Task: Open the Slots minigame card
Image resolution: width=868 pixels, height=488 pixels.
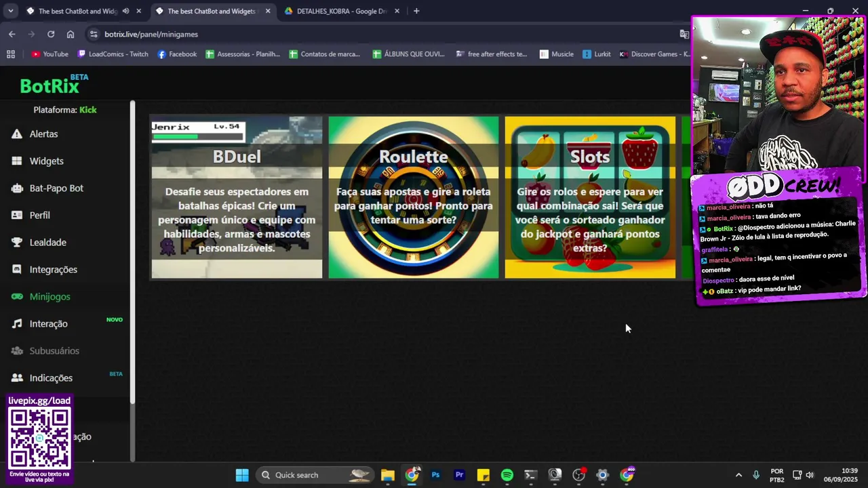Action: coord(590,197)
